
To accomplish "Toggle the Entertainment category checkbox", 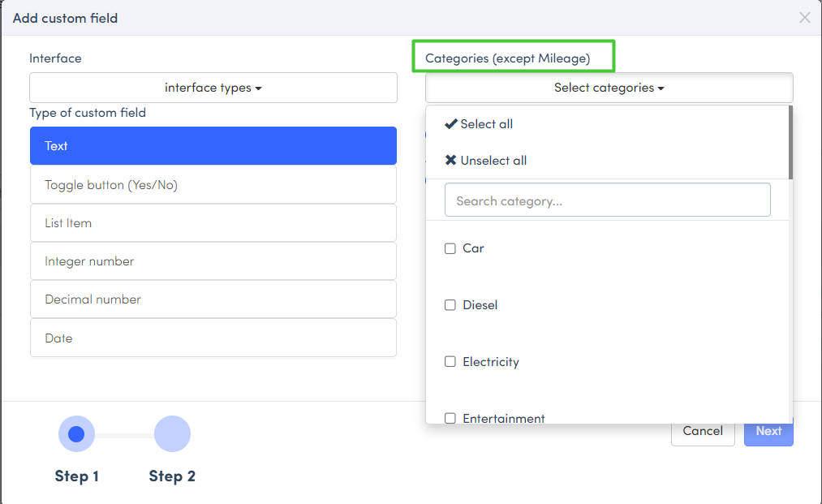I will click(450, 418).
